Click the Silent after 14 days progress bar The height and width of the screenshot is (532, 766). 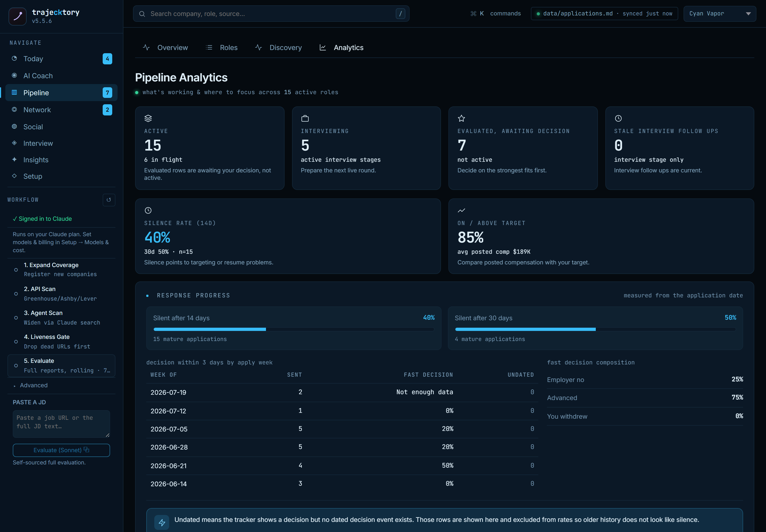[294, 329]
